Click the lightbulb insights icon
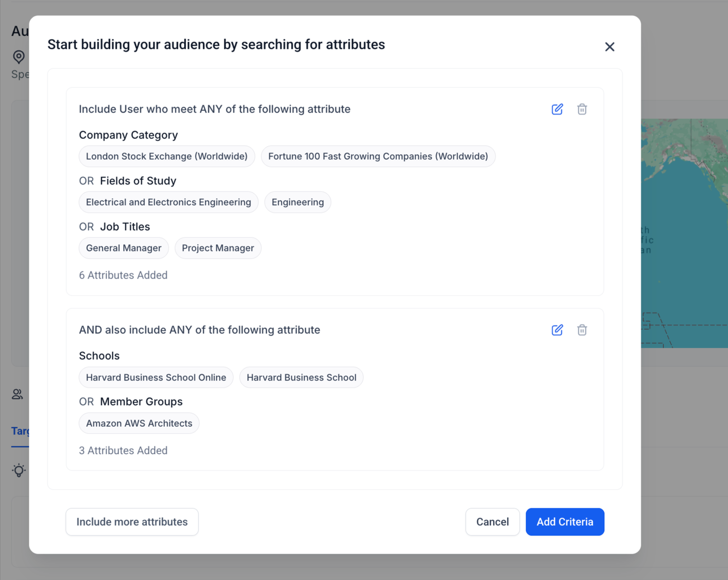The height and width of the screenshot is (580, 728). click(19, 470)
